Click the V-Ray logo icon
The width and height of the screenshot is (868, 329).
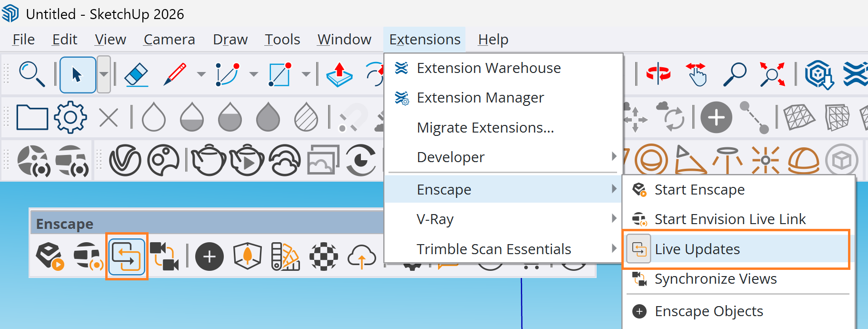coord(125,161)
